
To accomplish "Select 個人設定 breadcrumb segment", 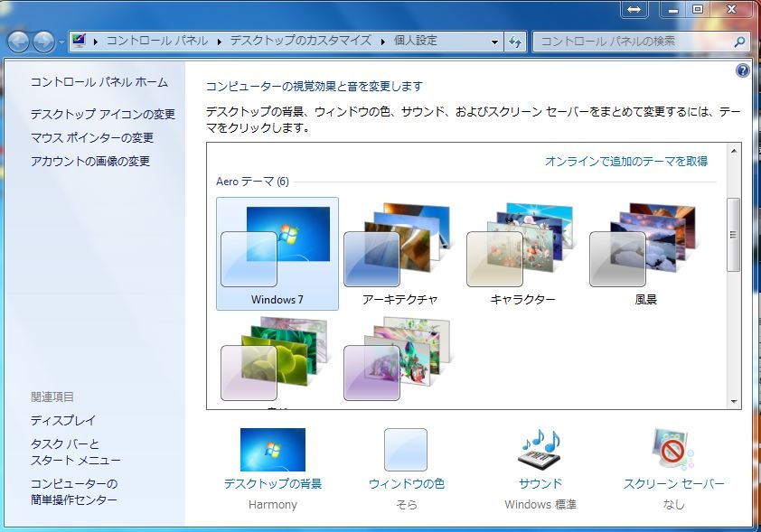I will click(x=416, y=41).
